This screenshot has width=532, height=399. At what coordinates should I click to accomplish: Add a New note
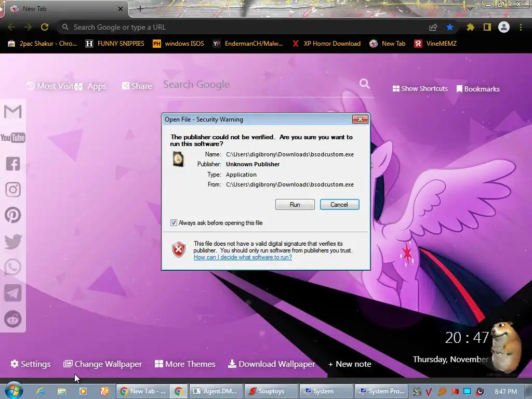(x=350, y=364)
